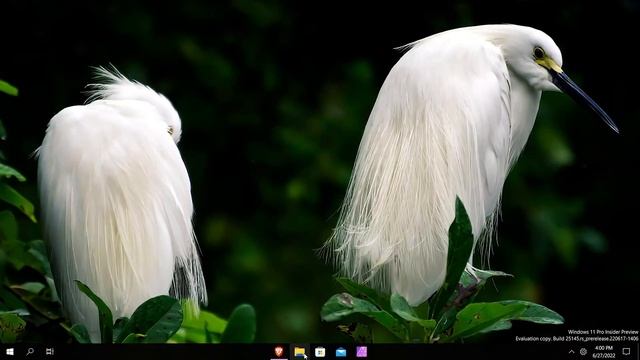The width and height of the screenshot is (640, 360).
Task: Open Mail app from taskbar
Action: [341, 352]
